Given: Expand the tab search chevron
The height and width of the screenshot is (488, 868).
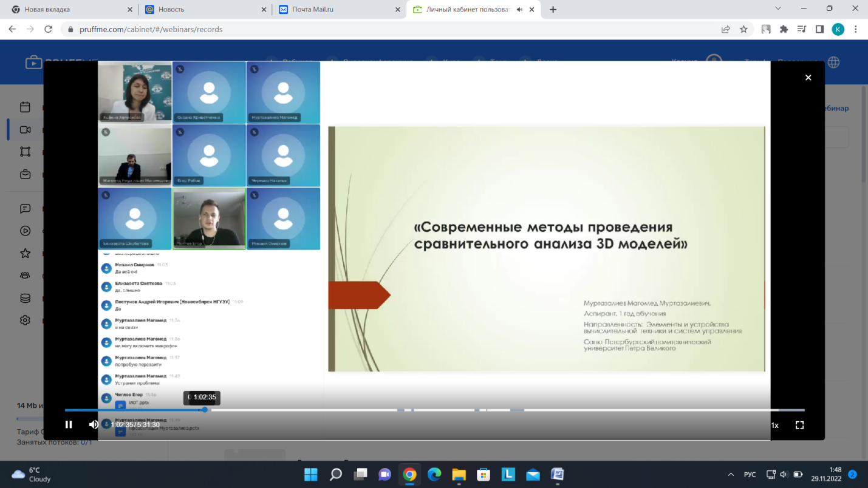Looking at the screenshot, I should (x=778, y=8).
